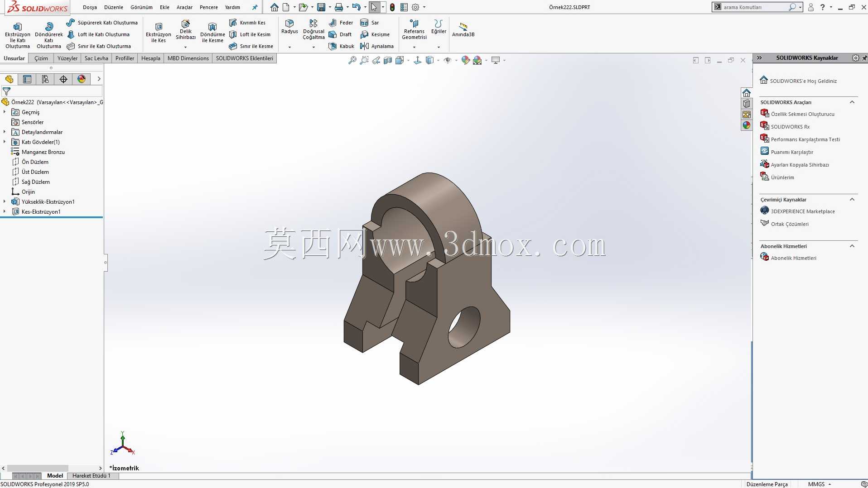Select the Feder rib tool
The image size is (868, 488).
tap(341, 23)
